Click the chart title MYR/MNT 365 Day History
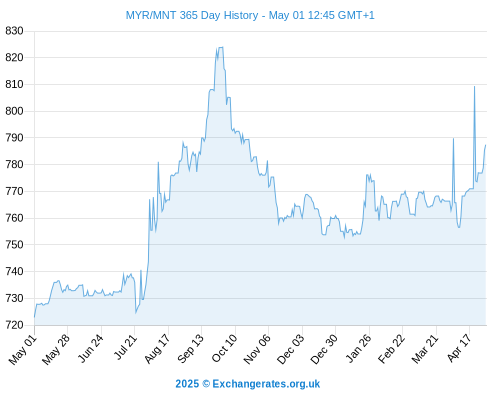 pos(192,15)
